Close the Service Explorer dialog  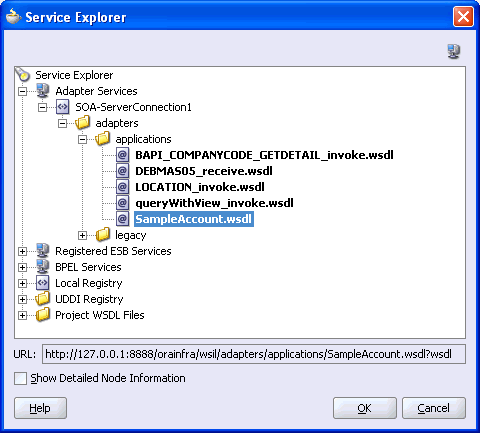[463, 16]
